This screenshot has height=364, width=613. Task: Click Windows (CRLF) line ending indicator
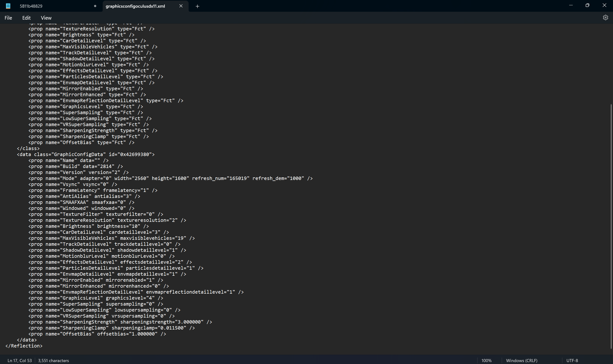click(521, 360)
